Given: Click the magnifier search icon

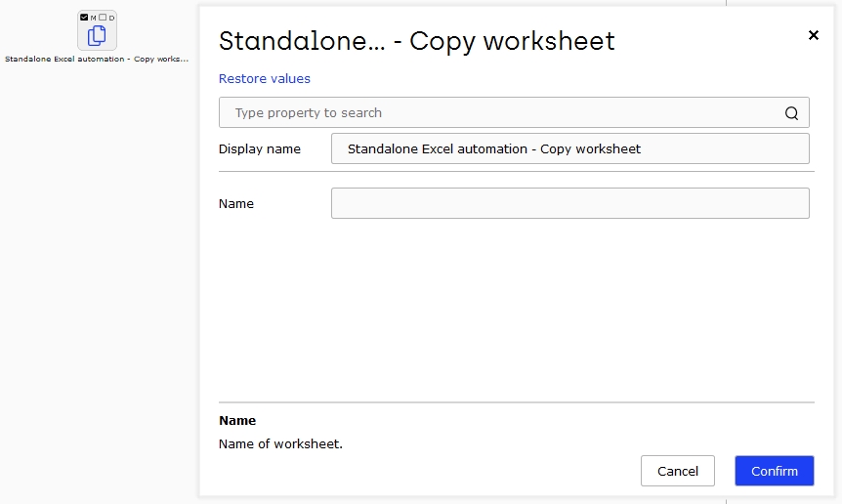Looking at the screenshot, I should tap(791, 112).
